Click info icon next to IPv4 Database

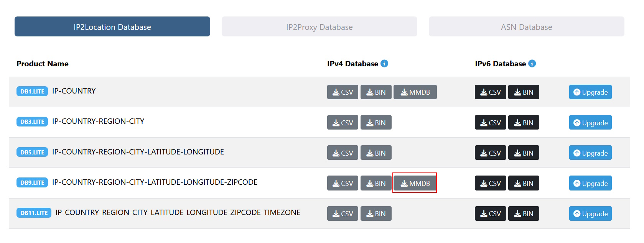[384, 64]
